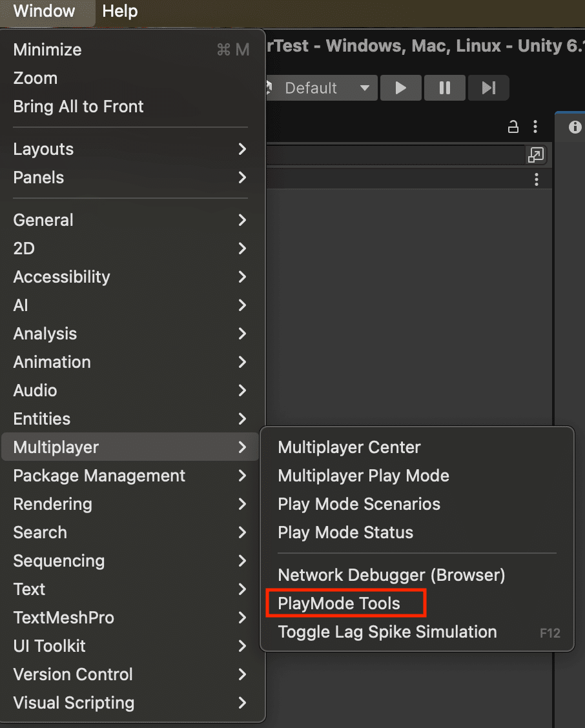The width and height of the screenshot is (585, 728).
Task: Open the Help menu
Action: (x=119, y=11)
